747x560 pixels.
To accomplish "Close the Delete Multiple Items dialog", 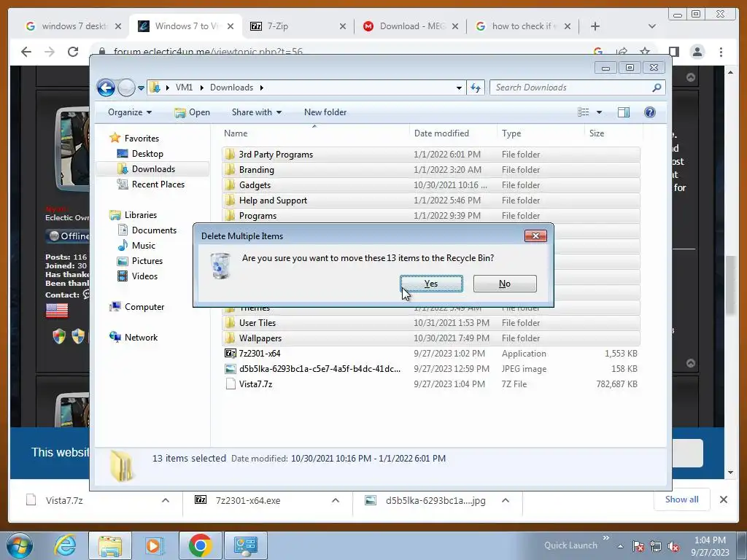I will (x=535, y=236).
